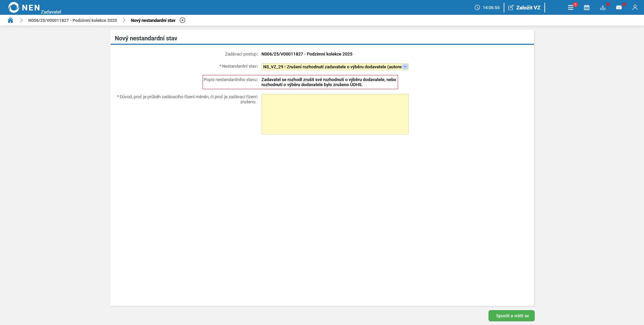Open the Nestandardní stav dropdown arrow
The width and height of the screenshot is (644, 325).
(405, 67)
